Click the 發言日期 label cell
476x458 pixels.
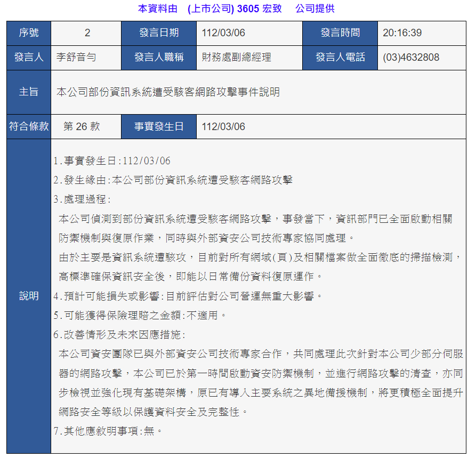pos(159,33)
